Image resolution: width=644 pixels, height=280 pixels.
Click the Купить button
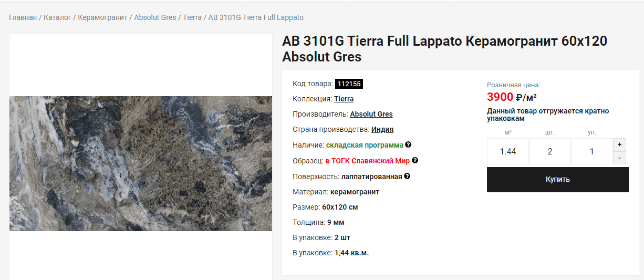click(x=558, y=179)
